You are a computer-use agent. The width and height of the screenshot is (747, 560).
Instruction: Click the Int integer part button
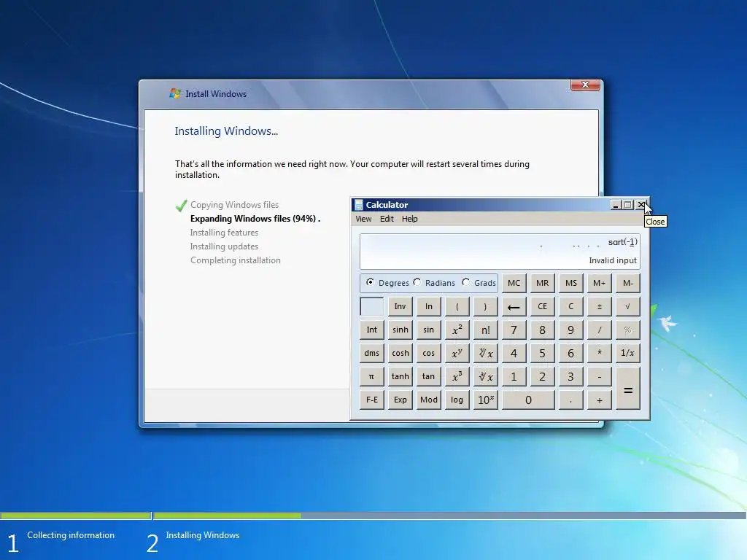[371, 330]
